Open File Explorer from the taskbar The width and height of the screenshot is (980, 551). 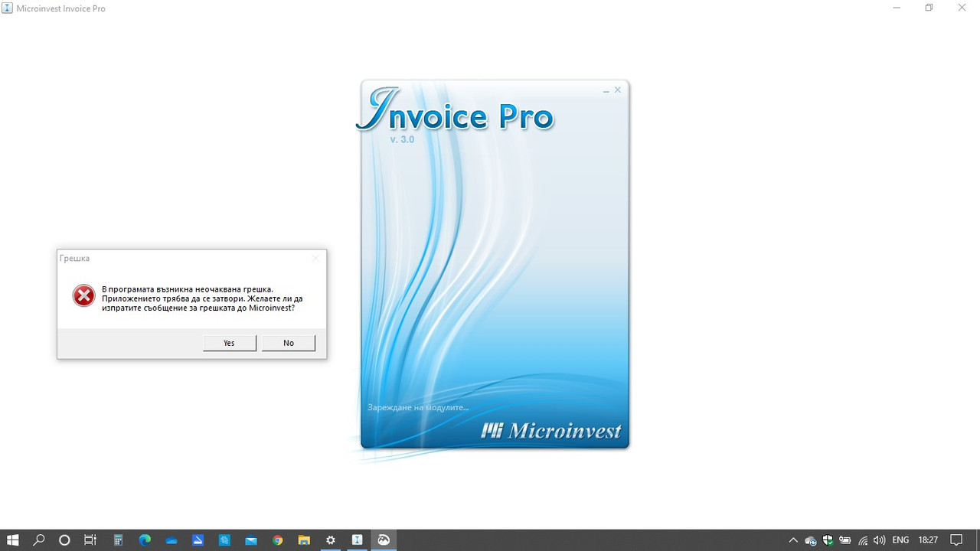304,540
